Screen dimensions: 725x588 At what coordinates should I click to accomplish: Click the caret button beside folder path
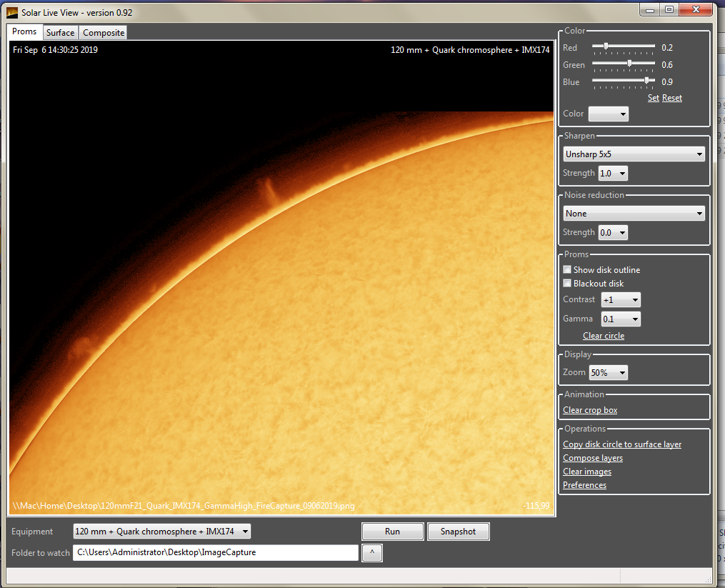[x=372, y=552]
